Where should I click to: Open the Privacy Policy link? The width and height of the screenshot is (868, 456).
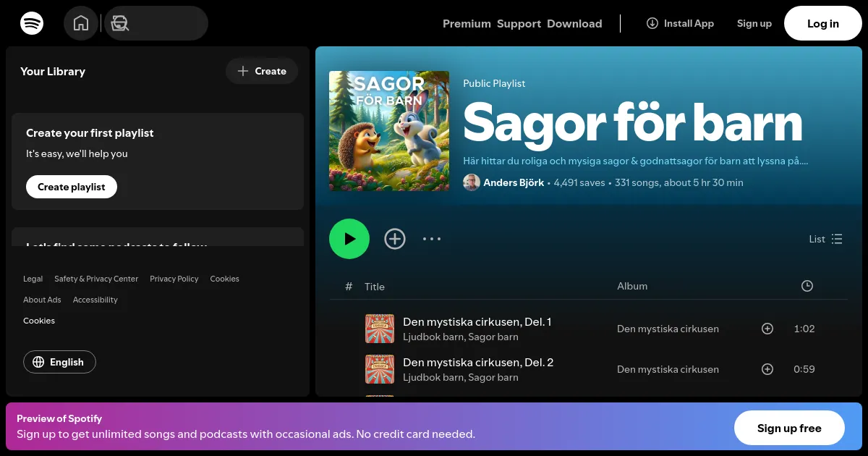point(174,279)
